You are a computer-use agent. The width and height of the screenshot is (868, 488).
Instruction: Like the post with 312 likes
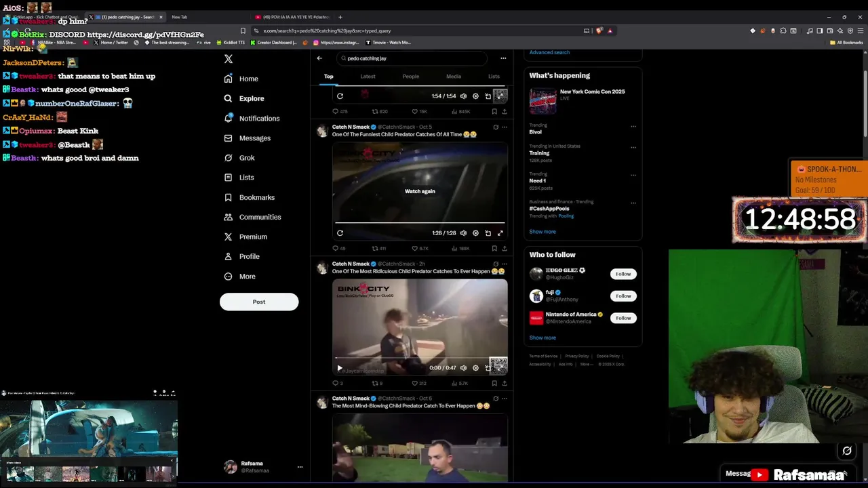tap(419, 383)
